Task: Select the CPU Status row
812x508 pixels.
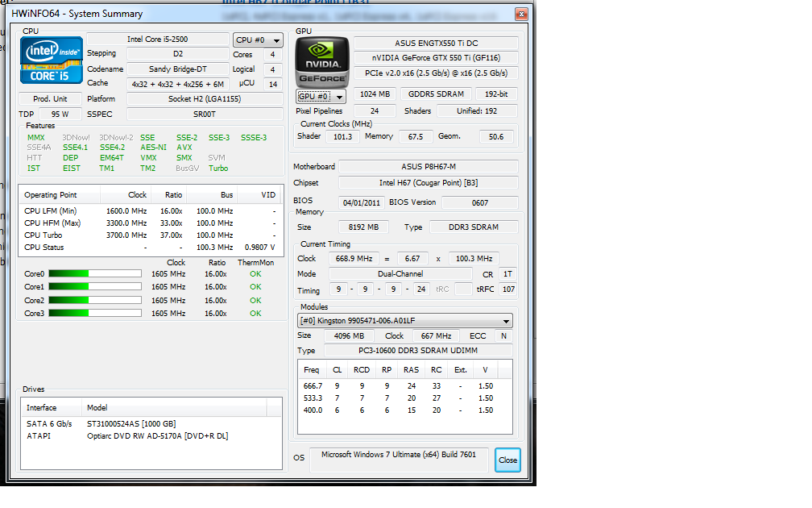Action: coord(150,248)
